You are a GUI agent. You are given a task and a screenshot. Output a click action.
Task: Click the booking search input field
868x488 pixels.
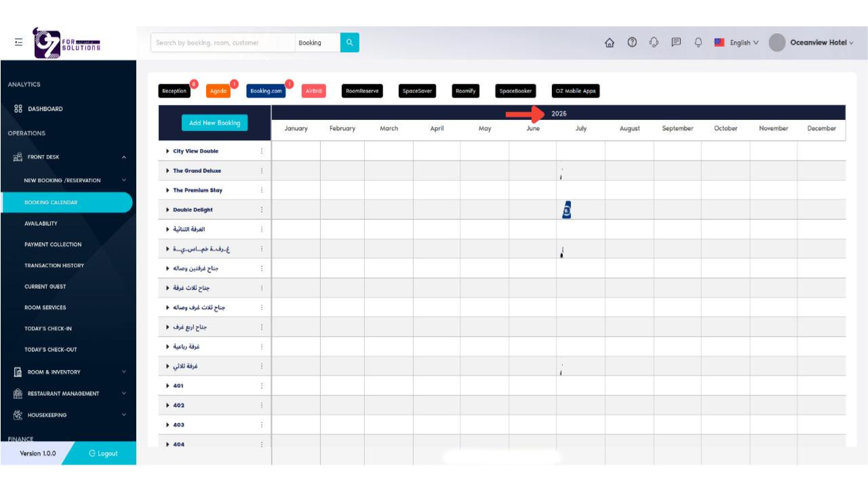point(222,43)
